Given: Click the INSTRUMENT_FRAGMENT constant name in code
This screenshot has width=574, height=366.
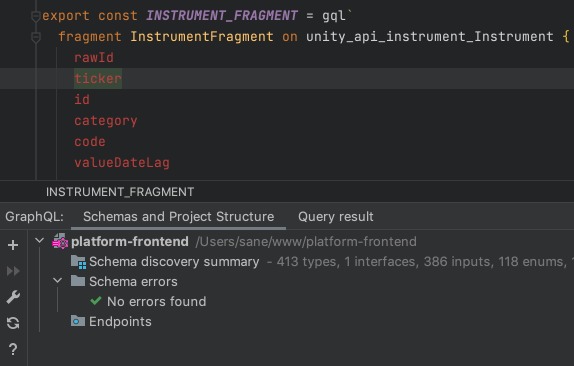Looking at the screenshot, I should click(x=222, y=16).
